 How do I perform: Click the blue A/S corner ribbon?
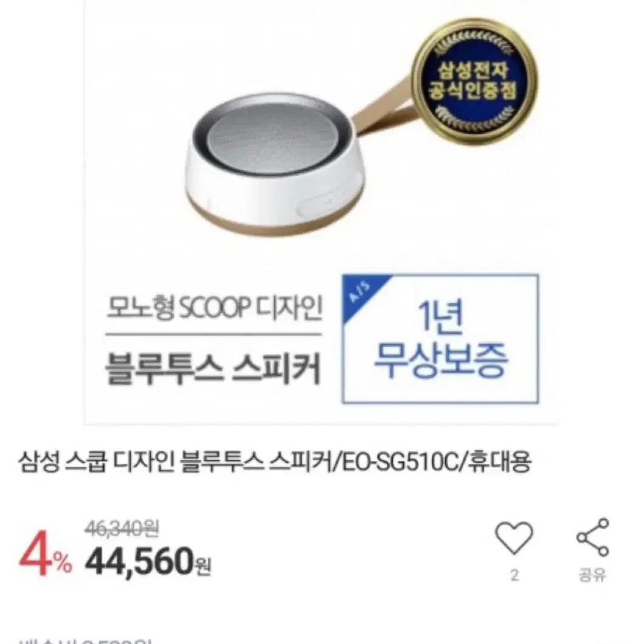coord(360,293)
